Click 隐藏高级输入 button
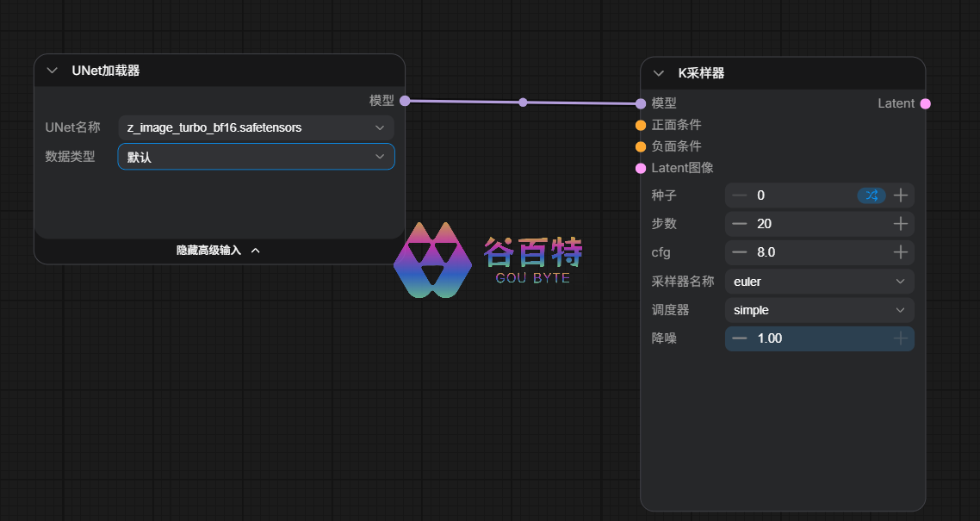 tap(218, 251)
